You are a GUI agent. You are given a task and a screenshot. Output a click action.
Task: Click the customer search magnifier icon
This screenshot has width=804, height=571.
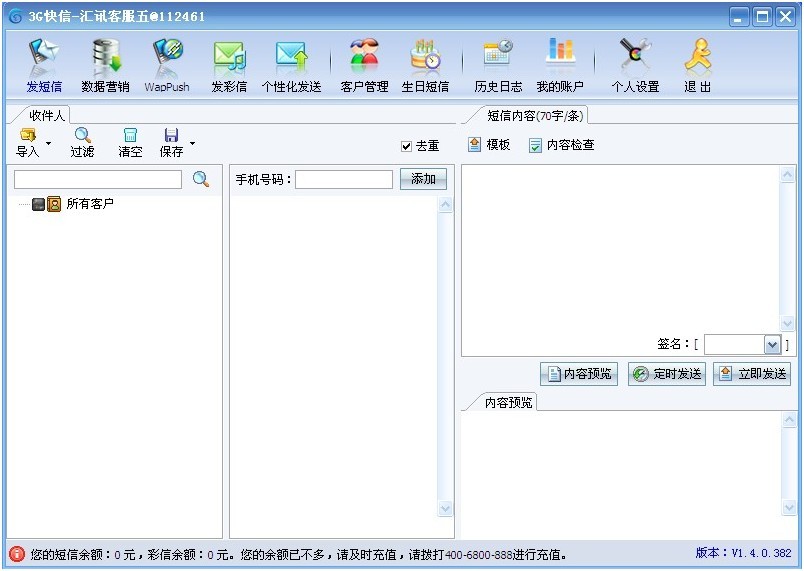pos(200,179)
